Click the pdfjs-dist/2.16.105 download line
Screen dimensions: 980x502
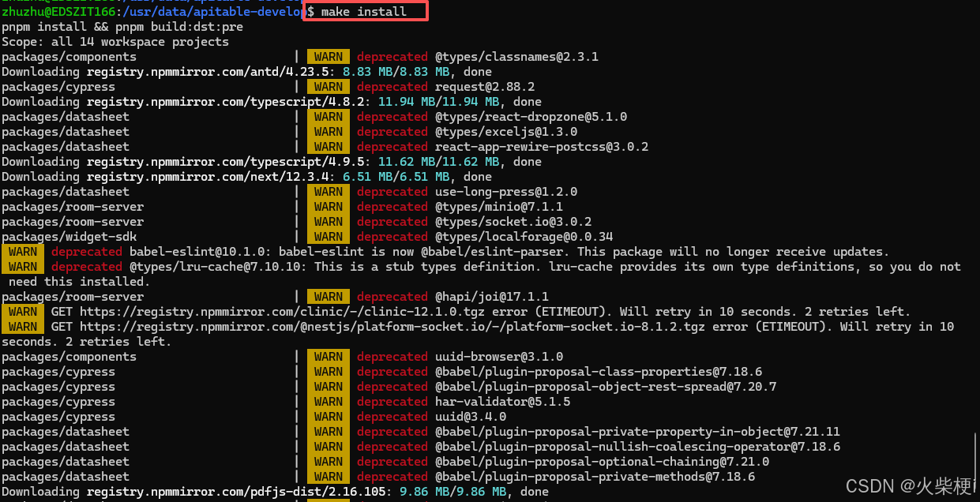275,492
